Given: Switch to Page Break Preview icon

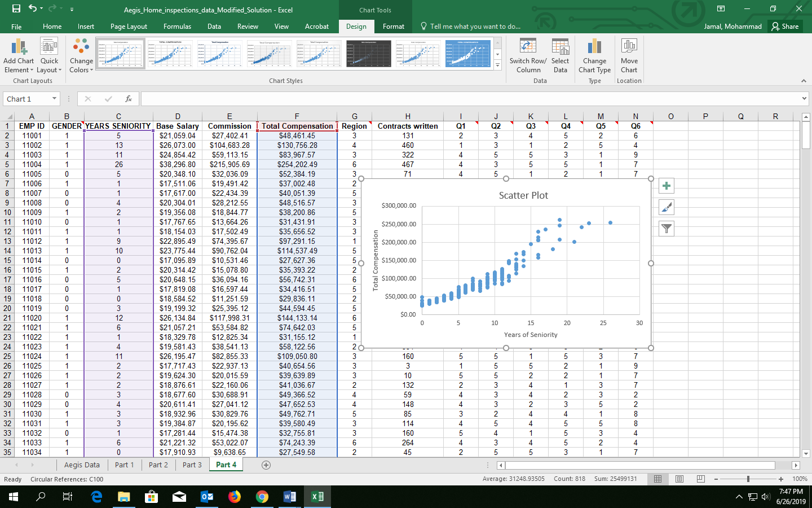Looking at the screenshot, I should (x=701, y=479).
